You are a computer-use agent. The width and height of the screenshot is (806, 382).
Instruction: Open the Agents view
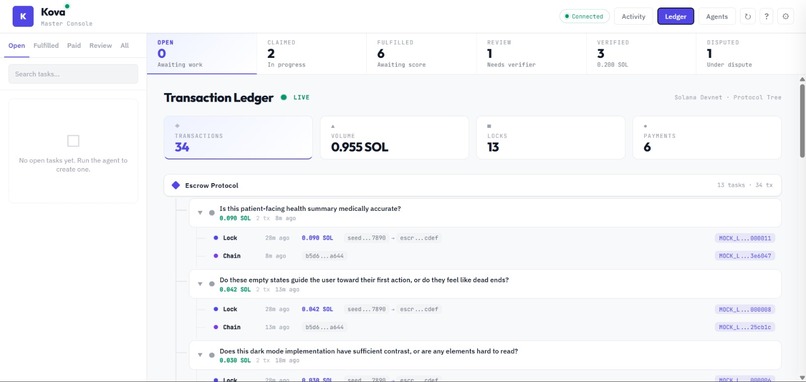pos(717,16)
